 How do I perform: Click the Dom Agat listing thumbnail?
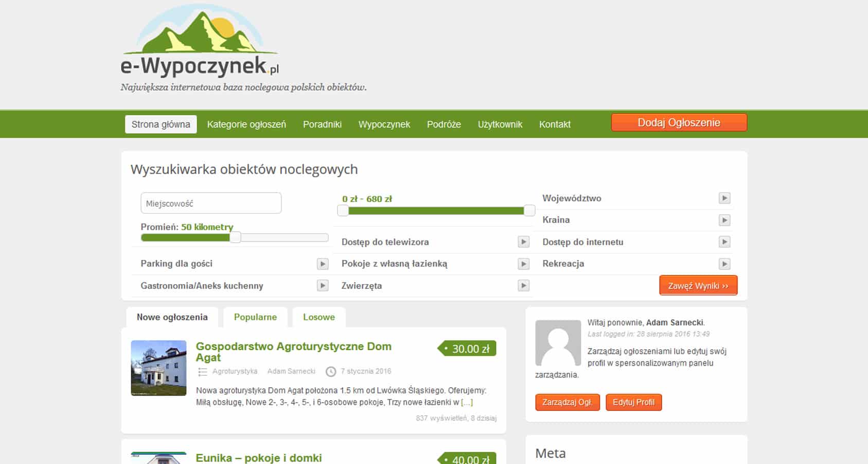(x=158, y=368)
